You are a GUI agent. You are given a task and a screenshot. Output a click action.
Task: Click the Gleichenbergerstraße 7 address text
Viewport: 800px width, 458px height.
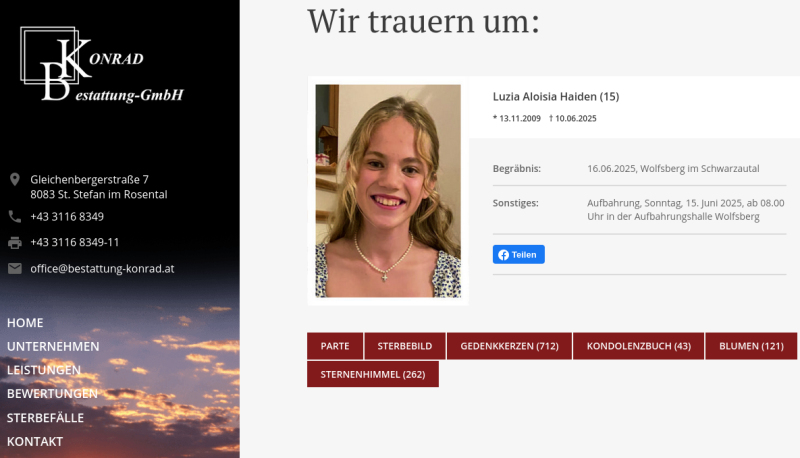point(90,180)
